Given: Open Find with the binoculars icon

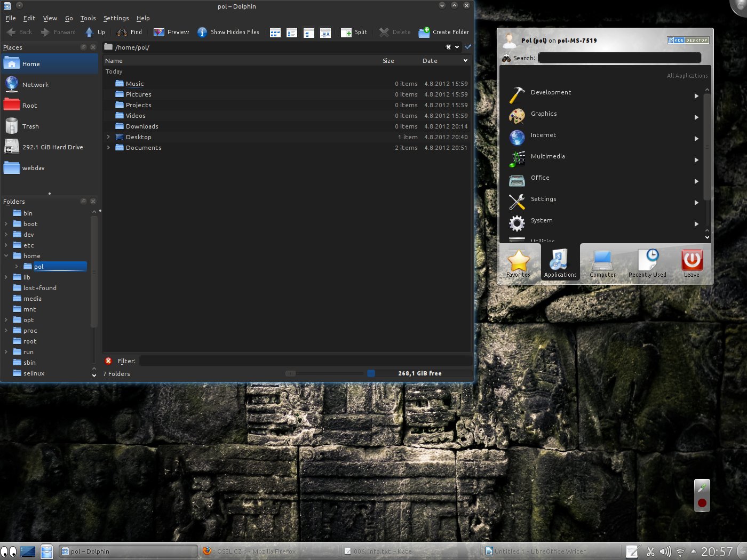Looking at the screenshot, I should (x=122, y=32).
